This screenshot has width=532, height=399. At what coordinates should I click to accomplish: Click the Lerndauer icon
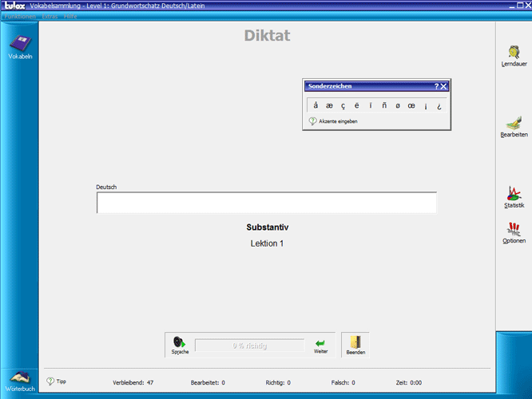514,57
